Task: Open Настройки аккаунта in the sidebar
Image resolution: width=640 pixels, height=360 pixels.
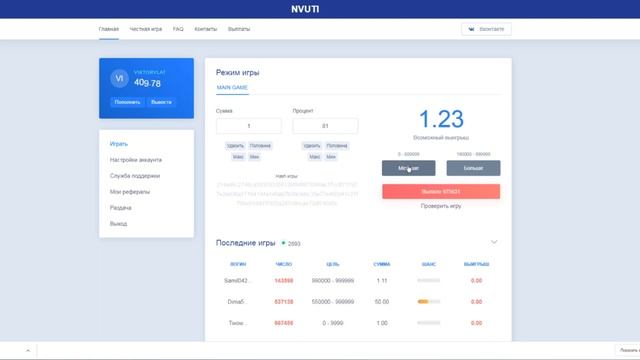Action: [x=136, y=160]
